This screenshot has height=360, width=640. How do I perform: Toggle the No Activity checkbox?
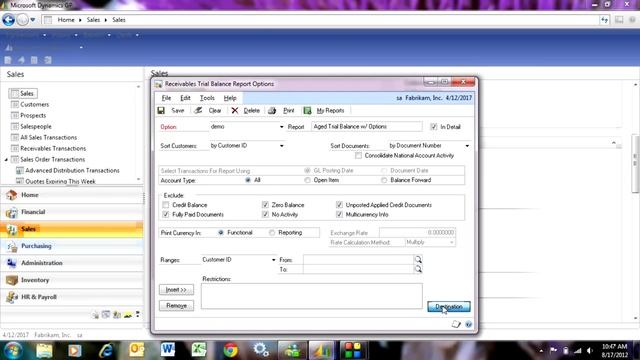coord(265,214)
